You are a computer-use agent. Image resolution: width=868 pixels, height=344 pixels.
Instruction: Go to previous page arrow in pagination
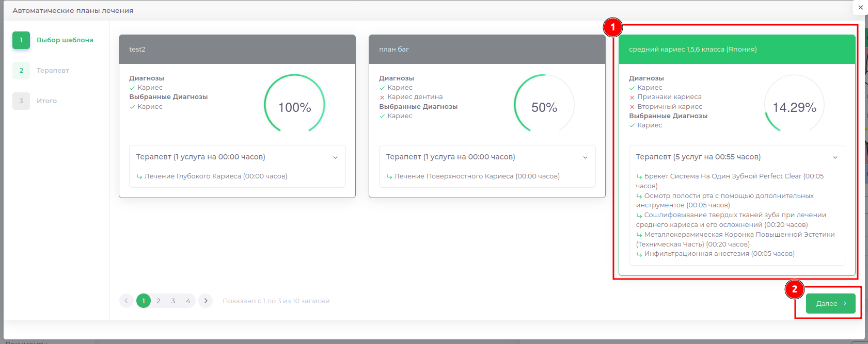126,301
